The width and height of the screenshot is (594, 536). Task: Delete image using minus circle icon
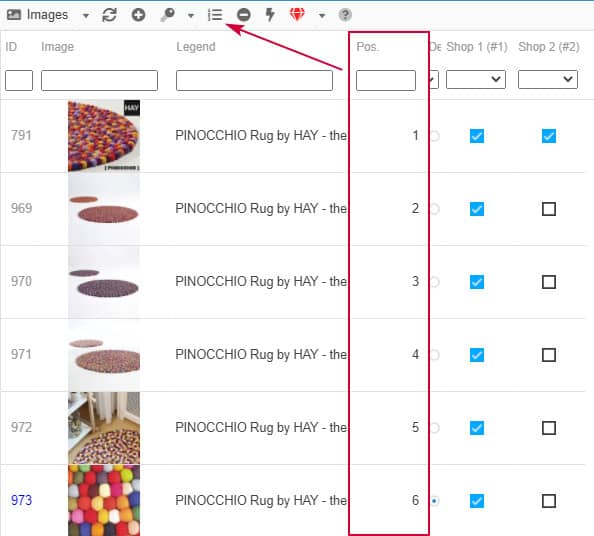click(x=244, y=15)
